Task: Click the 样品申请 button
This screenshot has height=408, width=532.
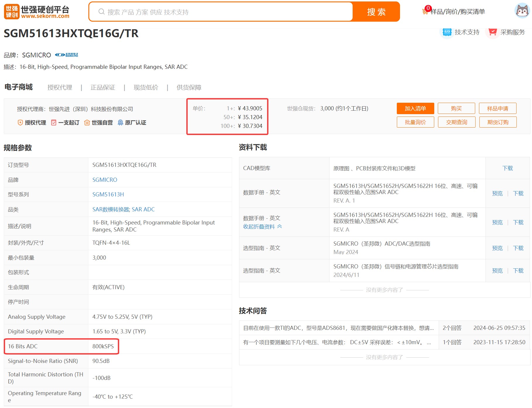Action: click(x=497, y=108)
